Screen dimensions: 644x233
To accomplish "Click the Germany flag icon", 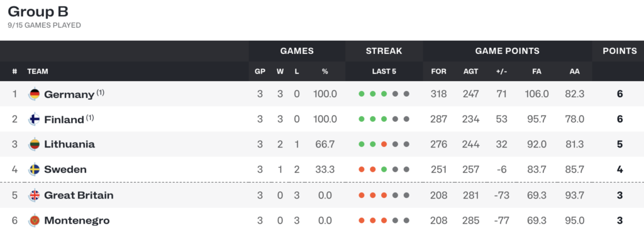I will point(34,94).
